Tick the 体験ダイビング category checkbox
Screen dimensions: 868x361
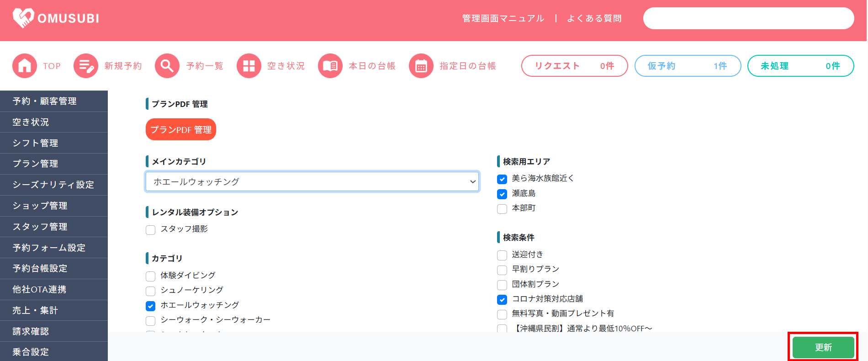pos(151,276)
